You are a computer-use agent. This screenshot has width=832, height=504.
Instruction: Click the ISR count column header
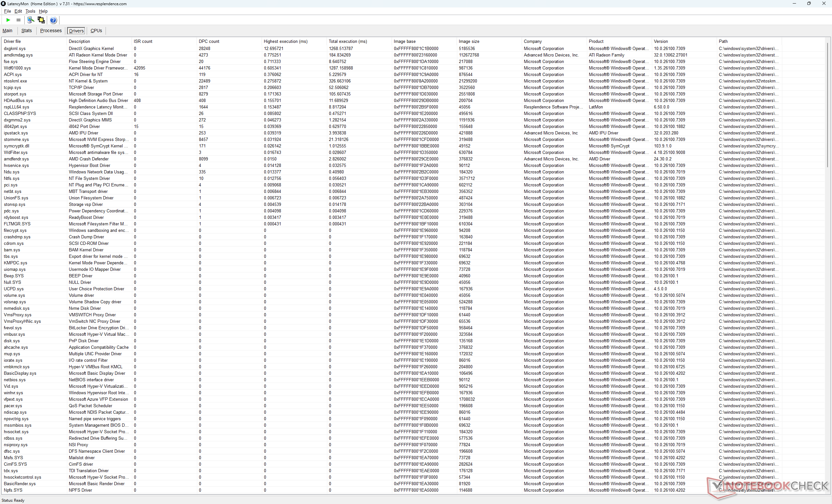tap(143, 42)
